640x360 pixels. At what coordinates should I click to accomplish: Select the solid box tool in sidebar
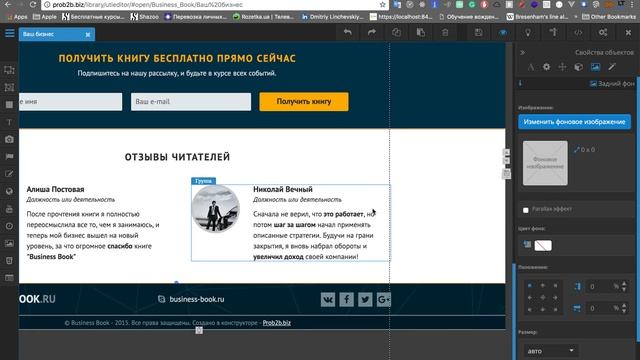pos(9,105)
